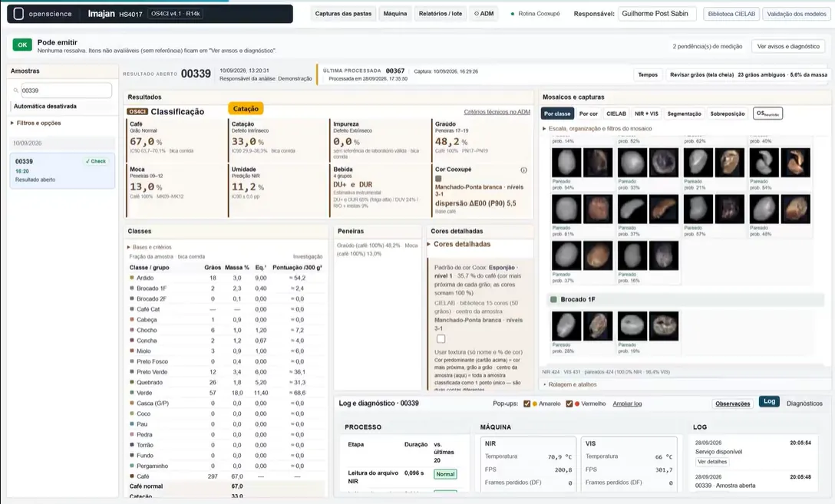Click the Cor Cooxupé gray color swatch
835x504 pixels.
[438, 179]
